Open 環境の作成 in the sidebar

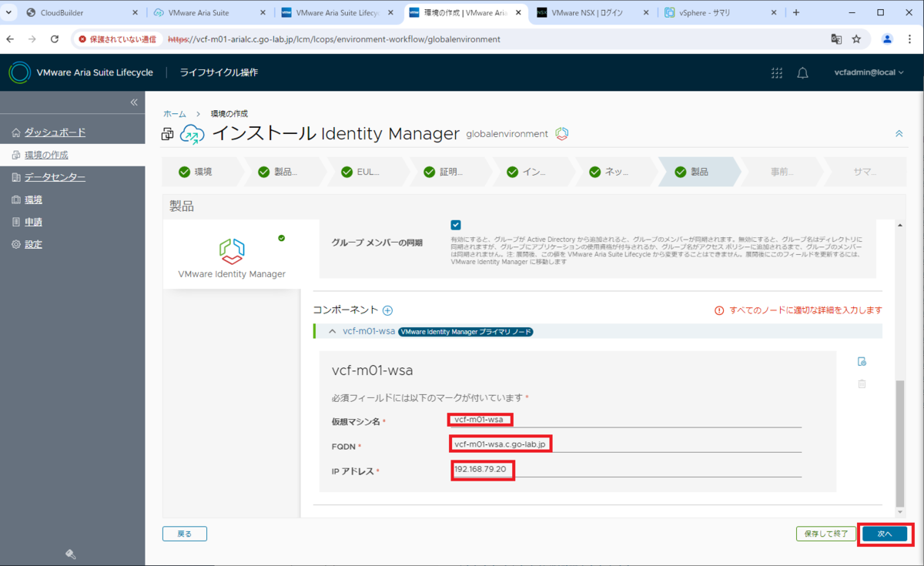46,155
